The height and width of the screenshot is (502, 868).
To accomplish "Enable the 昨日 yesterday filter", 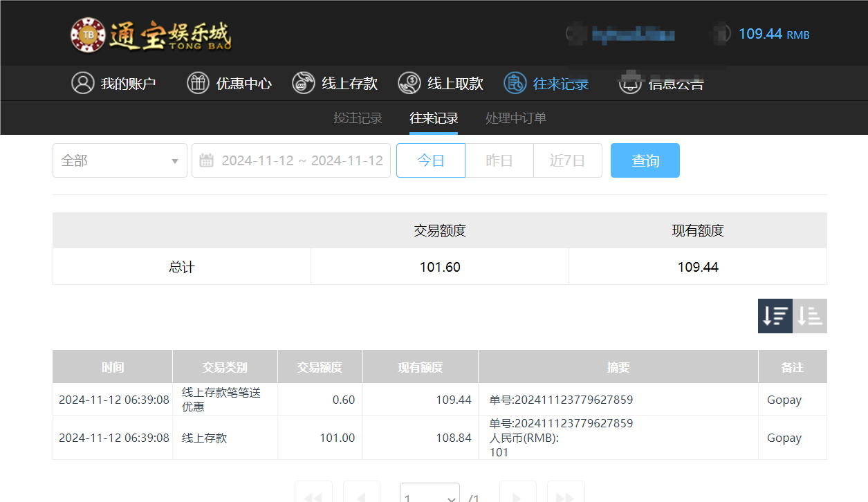I will click(x=499, y=160).
